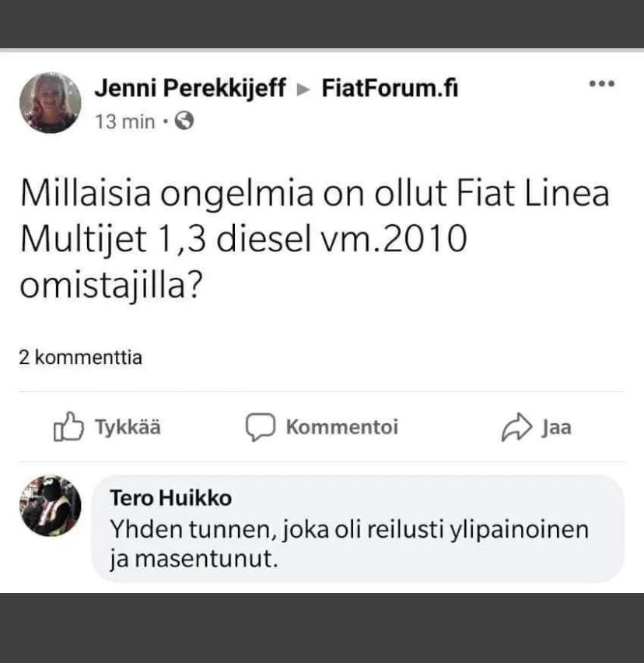
Task: Click the dark bar above the post
Action: [x=322, y=23]
